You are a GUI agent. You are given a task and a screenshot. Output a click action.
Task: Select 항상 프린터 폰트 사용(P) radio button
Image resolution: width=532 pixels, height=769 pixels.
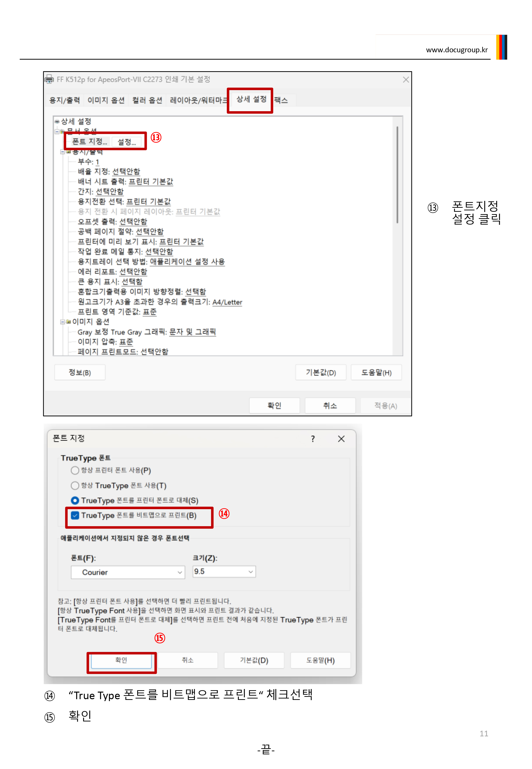pos(75,470)
